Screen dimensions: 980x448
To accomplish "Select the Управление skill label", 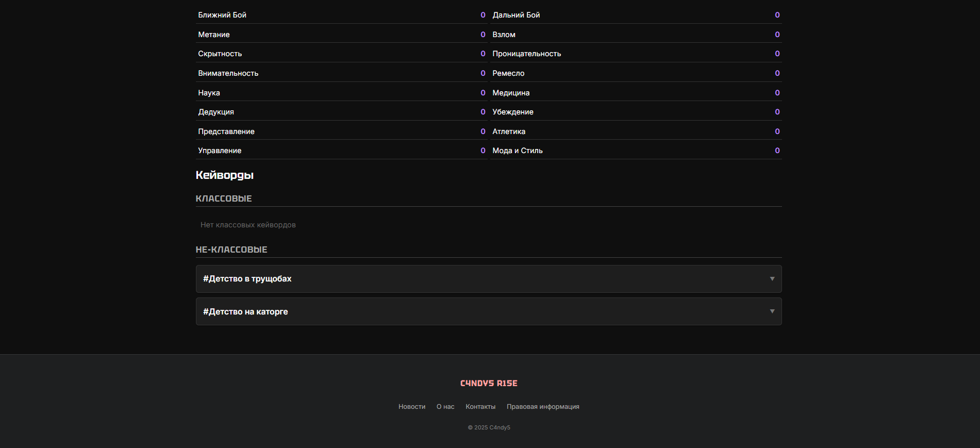I will point(220,151).
